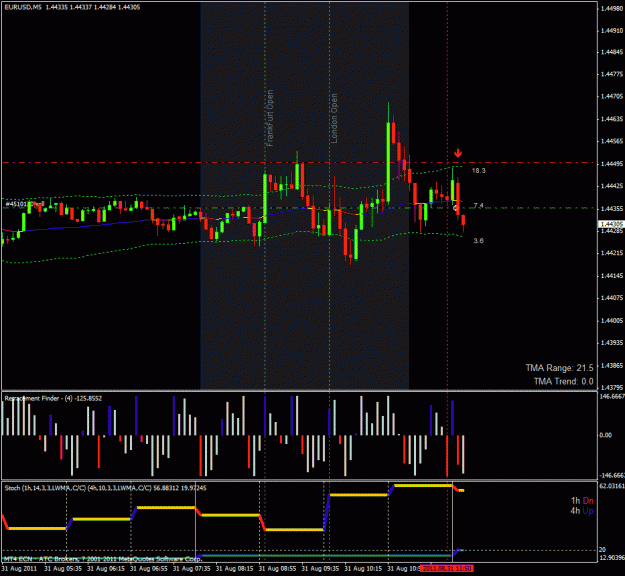This screenshot has width=625, height=576.
Task: Click the highlighted current price 1.44305 tag
Action: (x=611, y=224)
